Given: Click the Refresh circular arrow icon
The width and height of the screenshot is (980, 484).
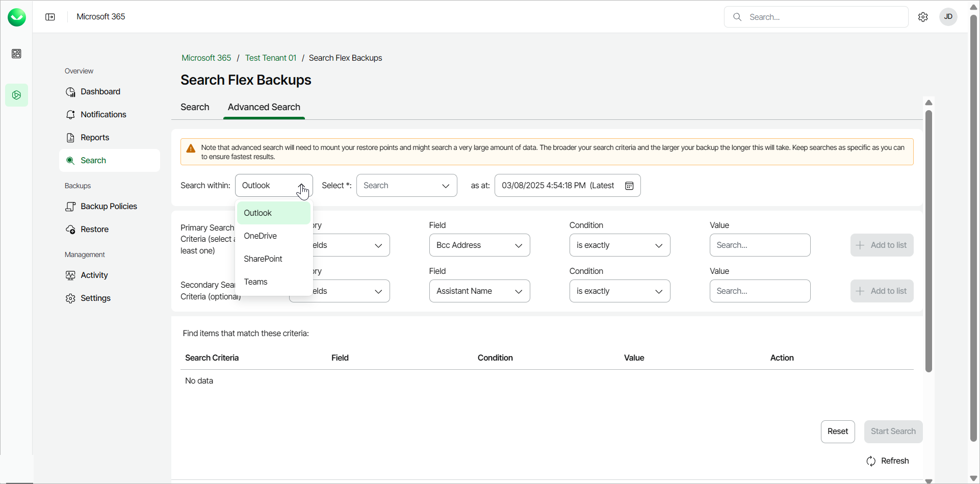Looking at the screenshot, I should pos(871,461).
